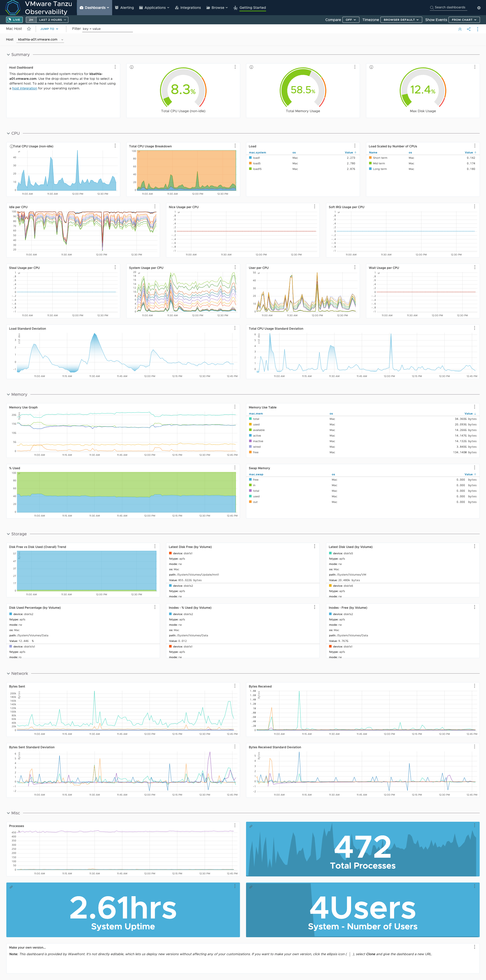Viewport: 486px width, 980px height.
Task: Open Show Events FROM CHART dropdown
Action: pyautogui.click(x=464, y=20)
